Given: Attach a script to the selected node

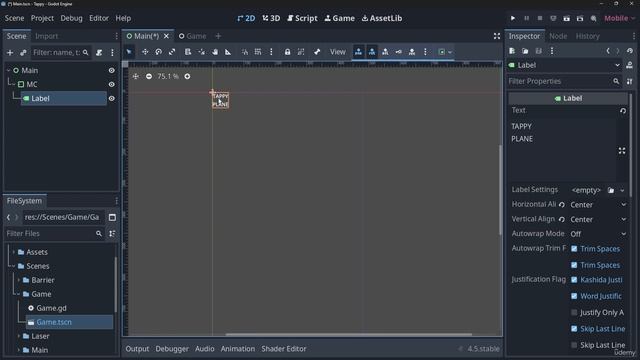Looking at the screenshot, I should [x=99, y=52].
